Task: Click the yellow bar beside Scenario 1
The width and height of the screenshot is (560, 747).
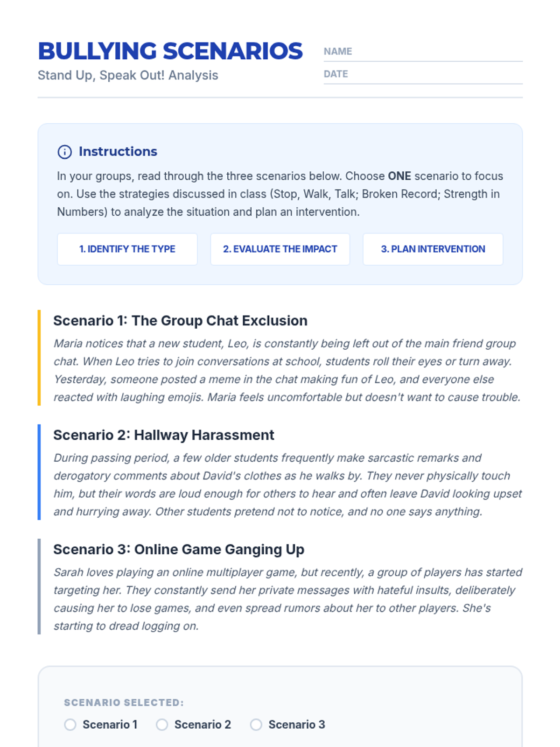Action: [x=39, y=358]
